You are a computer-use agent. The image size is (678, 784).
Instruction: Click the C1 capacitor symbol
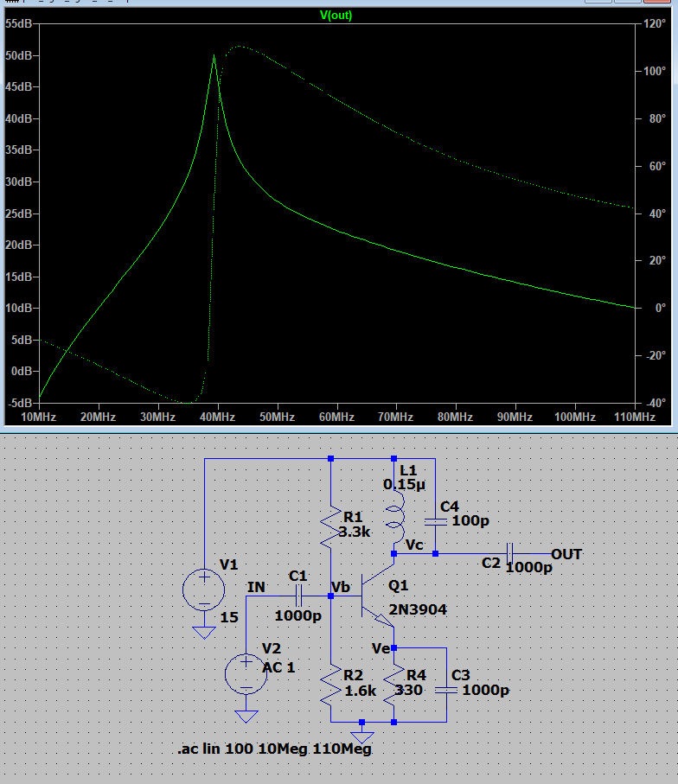pyautogui.click(x=298, y=596)
